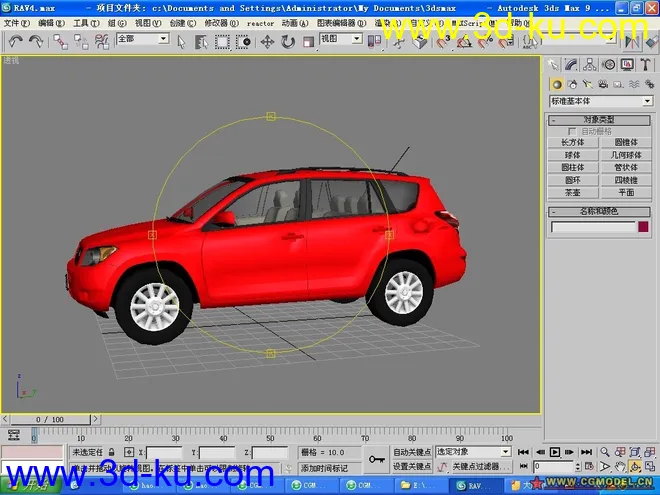This screenshot has height=495, width=660.
Task: Toggle the Spinner Snap icon
Action: [x=506, y=42]
